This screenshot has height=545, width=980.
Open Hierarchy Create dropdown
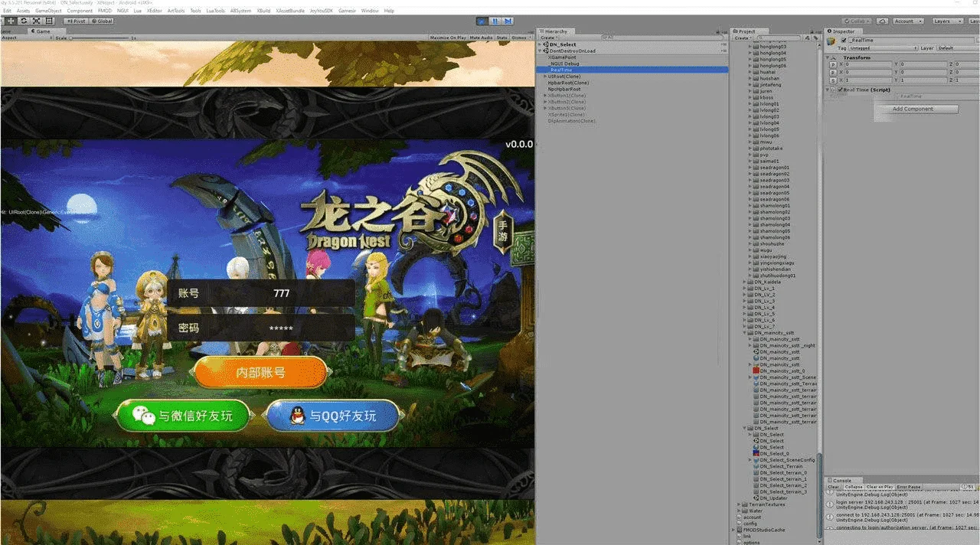point(549,38)
